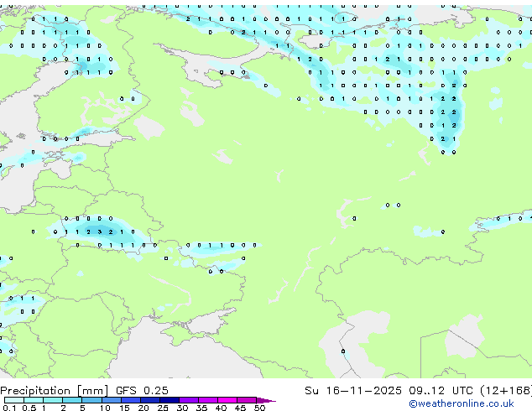Click the '(12+168)' forecast hour text

[x=506, y=391]
